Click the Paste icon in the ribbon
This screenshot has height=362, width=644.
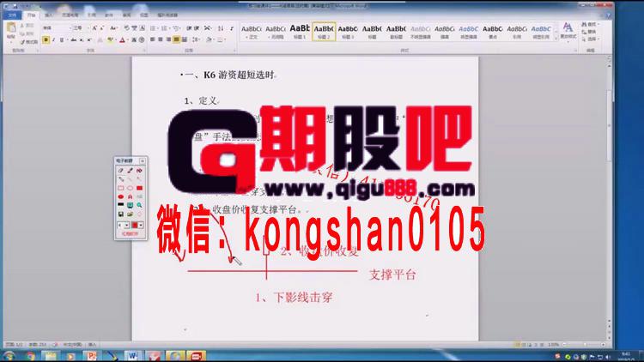(11, 28)
